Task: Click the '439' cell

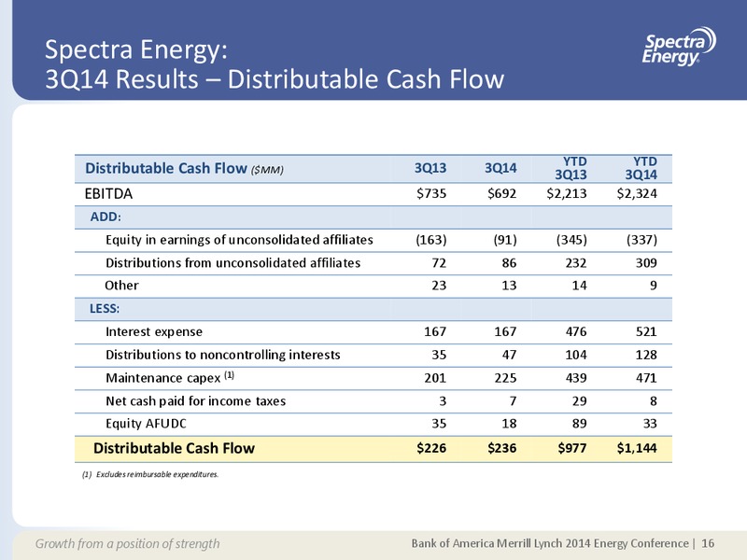Action: coord(575,378)
